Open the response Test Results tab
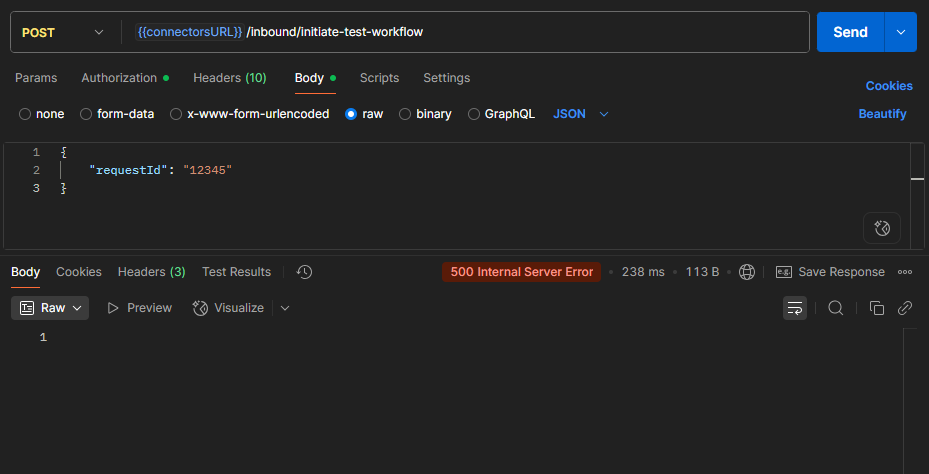The width and height of the screenshot is (929, 474). [236, 272]
